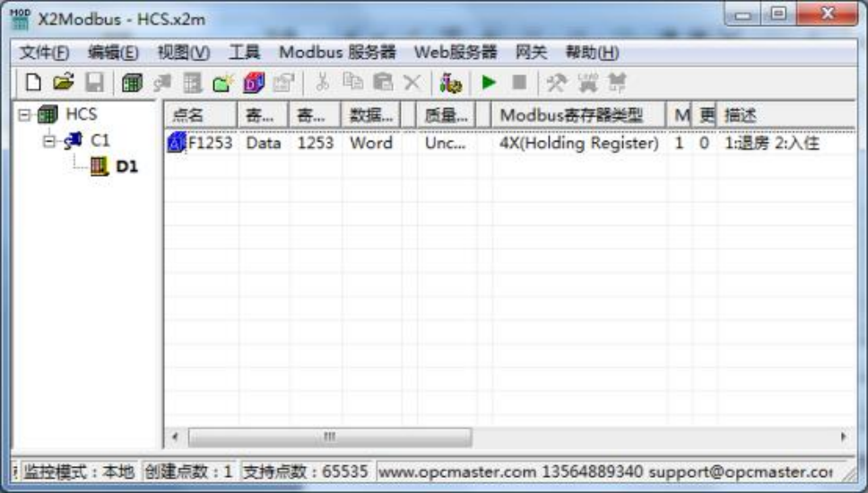Click the horizontal scrollbar thumb
Screen dimensions: 868x493
[330, 437]
